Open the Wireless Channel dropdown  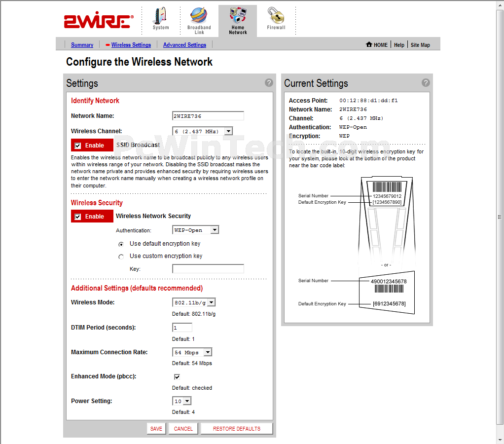pyautogui.click(x=203, y=131)
